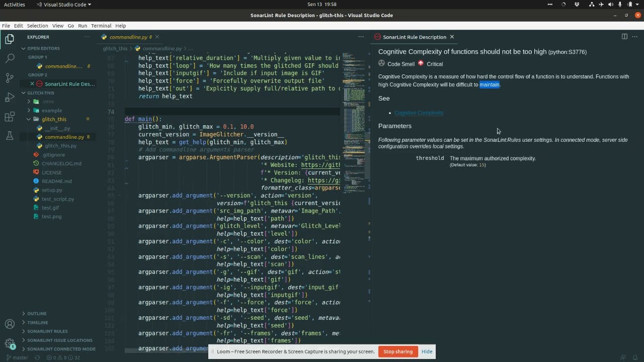Click the master branch status bar item
The height and width of the screenshot is (362, 644).
coord(17,358)
